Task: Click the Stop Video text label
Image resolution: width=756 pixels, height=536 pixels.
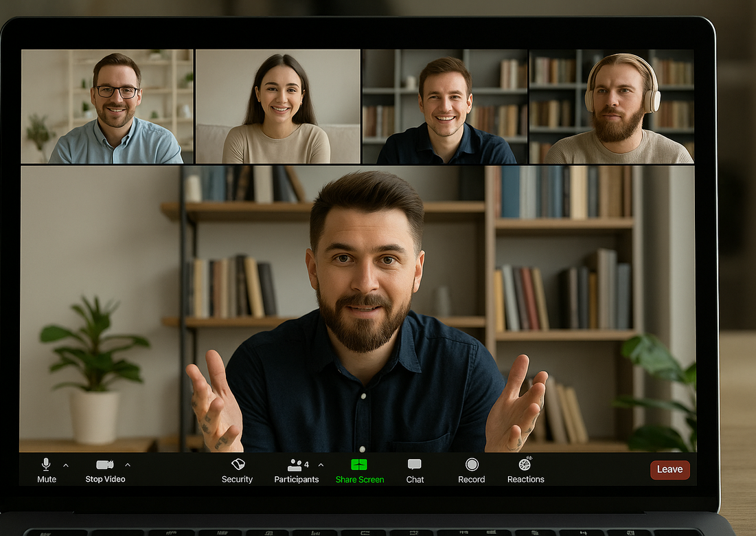Action: point(105,479)
